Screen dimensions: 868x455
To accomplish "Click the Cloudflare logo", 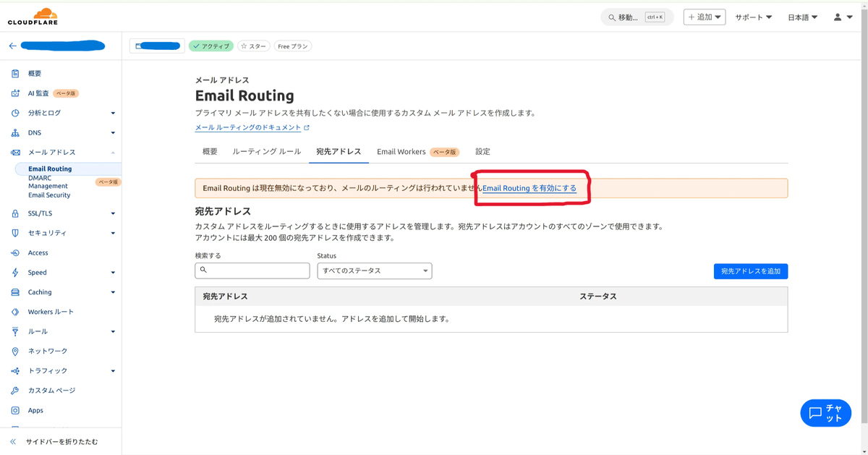I will tap(33, 17).
